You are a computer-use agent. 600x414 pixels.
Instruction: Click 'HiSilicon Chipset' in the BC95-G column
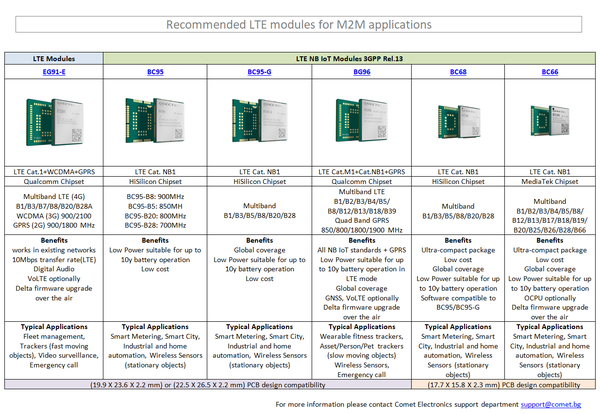tap(259, 181)
